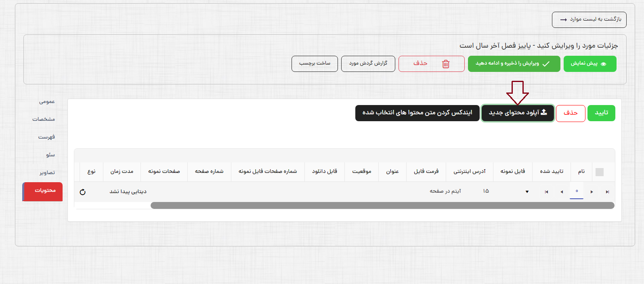This screenshot has height=284, width=644.
Task: Select the فهرست sidebar tab
Action: (x=46, y=137)
